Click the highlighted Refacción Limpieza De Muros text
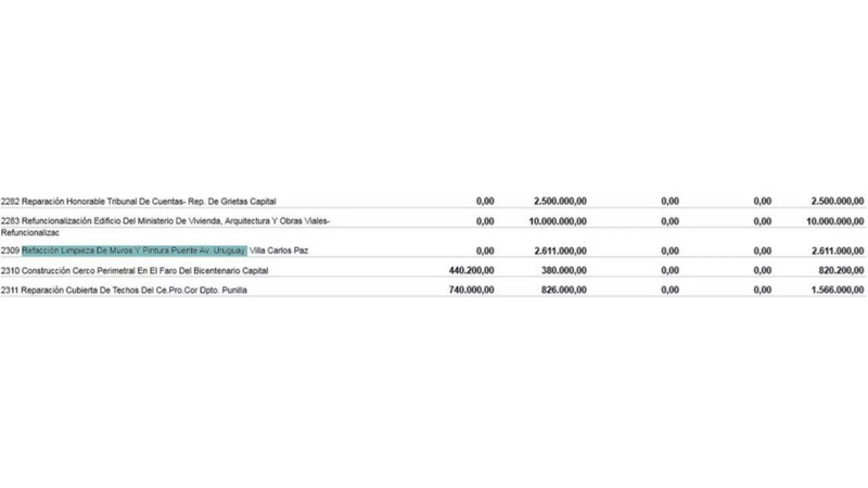 point(133,251)
